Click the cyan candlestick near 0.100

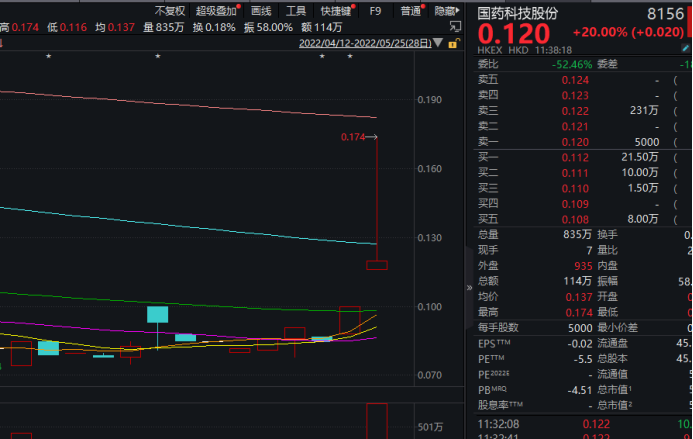click(x=157, y=314)
